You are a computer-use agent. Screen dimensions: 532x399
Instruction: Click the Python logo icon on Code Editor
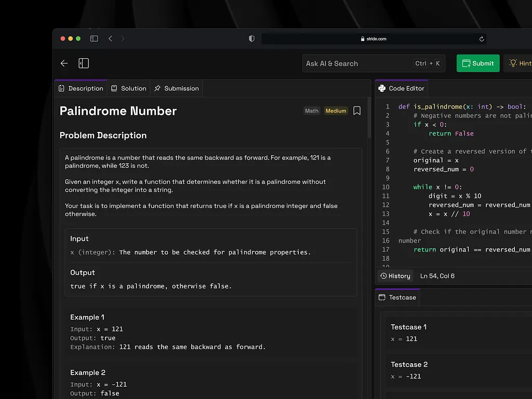click(x=382, y=88)
